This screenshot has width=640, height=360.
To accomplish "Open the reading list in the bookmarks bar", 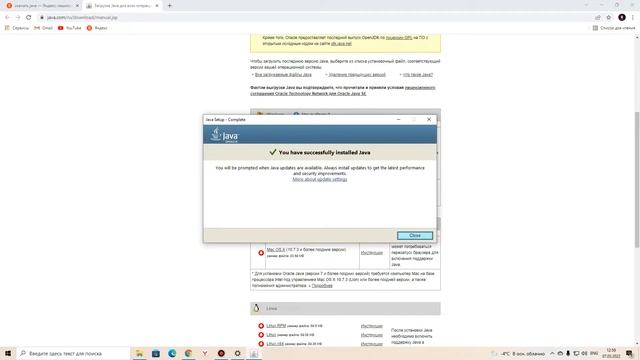I will click(613, 28).
